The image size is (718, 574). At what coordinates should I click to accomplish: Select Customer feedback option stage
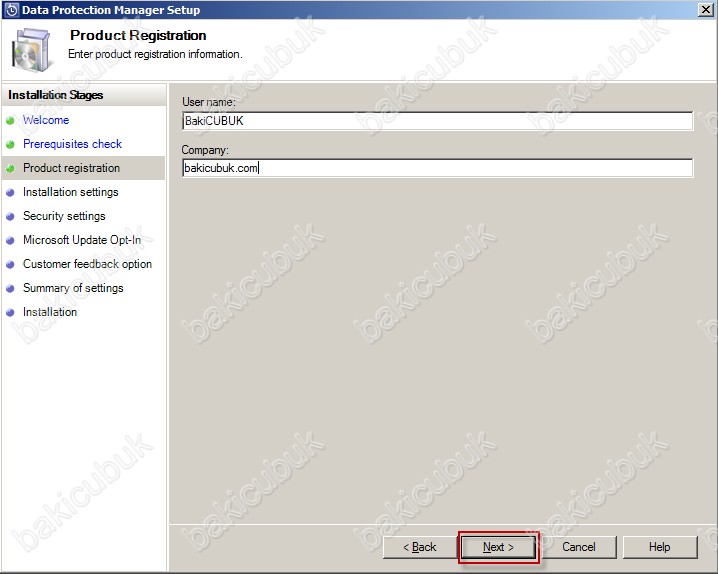87,264
